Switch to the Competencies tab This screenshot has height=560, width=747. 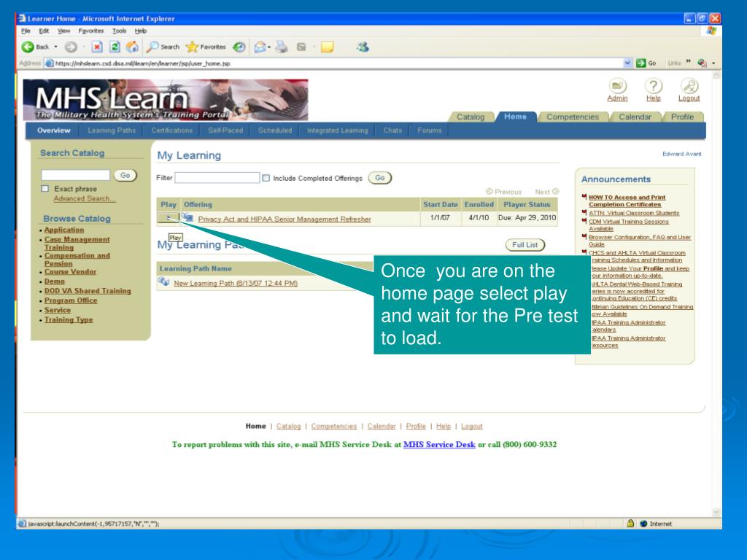tap(573, 117)
